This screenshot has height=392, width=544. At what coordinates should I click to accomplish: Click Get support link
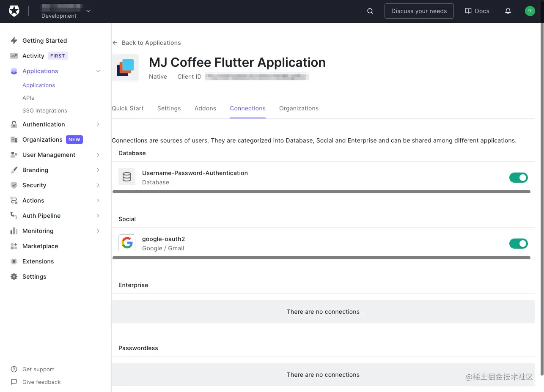(38, 369)
